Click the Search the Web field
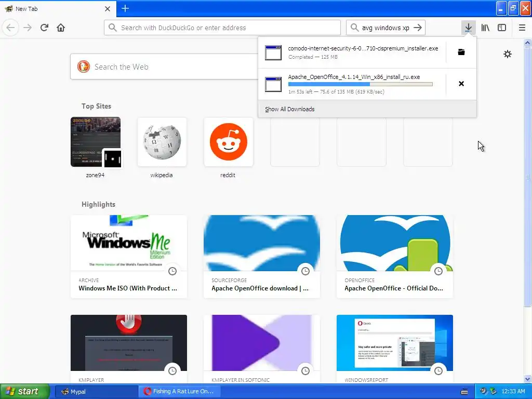This screenshot has height=399, width=532. 175,67
